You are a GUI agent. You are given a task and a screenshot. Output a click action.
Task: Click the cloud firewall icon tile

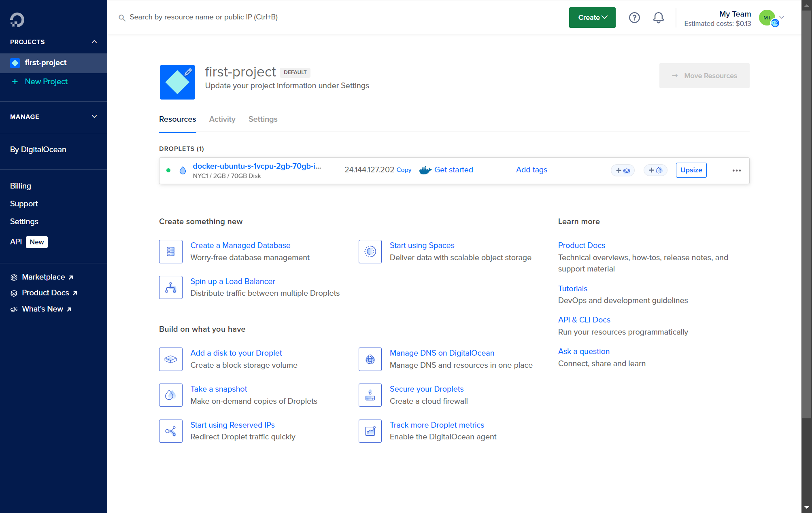click(370, 395)
